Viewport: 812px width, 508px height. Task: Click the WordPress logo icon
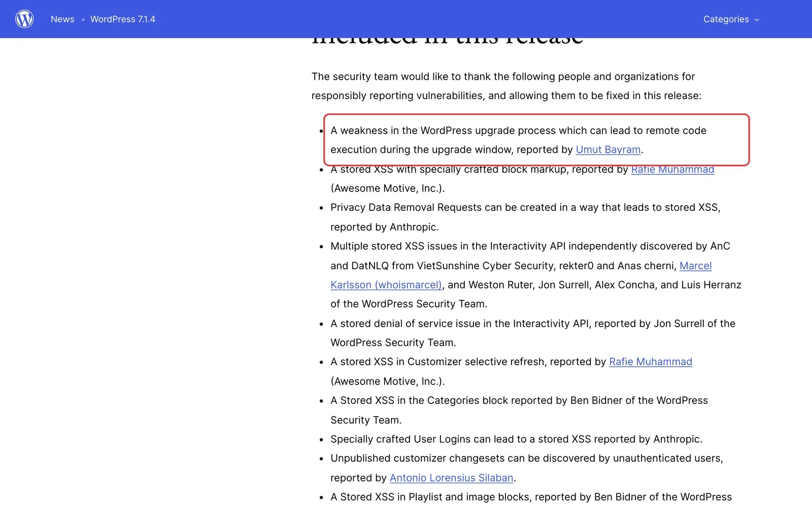coord(24,19)
